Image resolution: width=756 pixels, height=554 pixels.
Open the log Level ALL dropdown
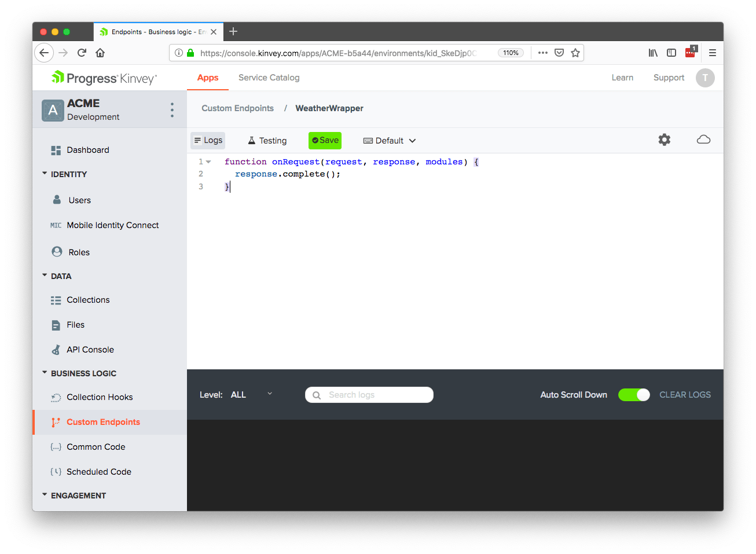(251, 395)
